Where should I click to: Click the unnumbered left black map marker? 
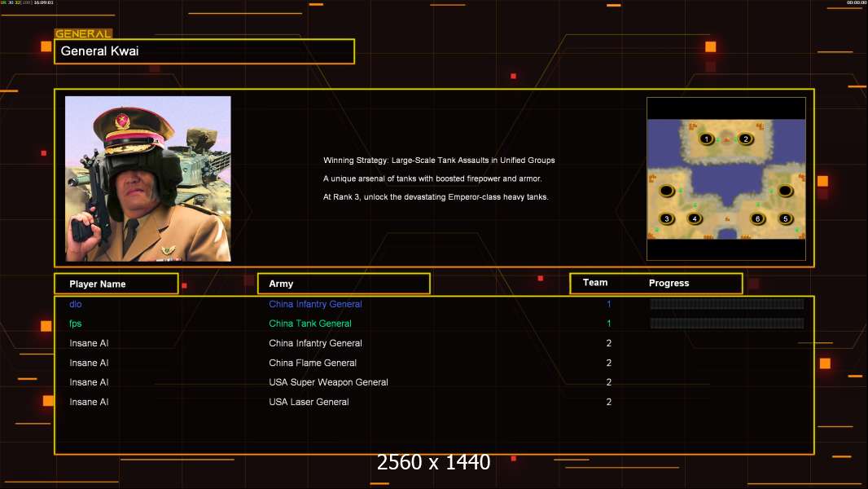point(667,191)
